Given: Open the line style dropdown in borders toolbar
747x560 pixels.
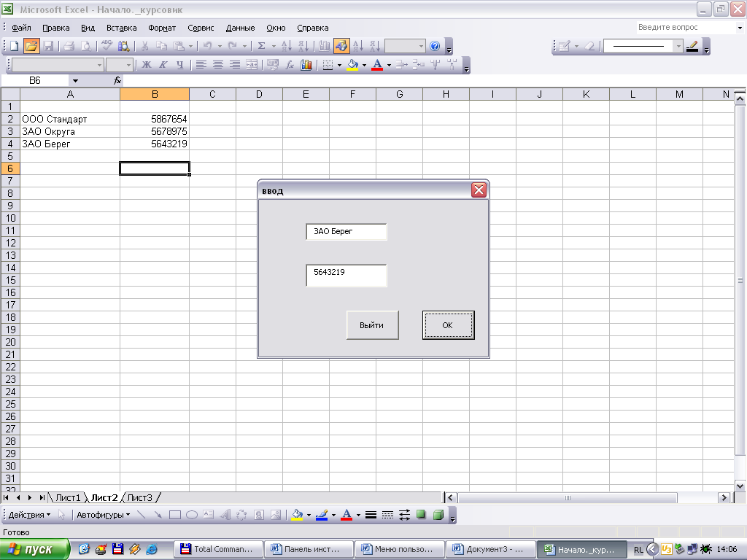Looking at the screenshot, I should [678, 46].
